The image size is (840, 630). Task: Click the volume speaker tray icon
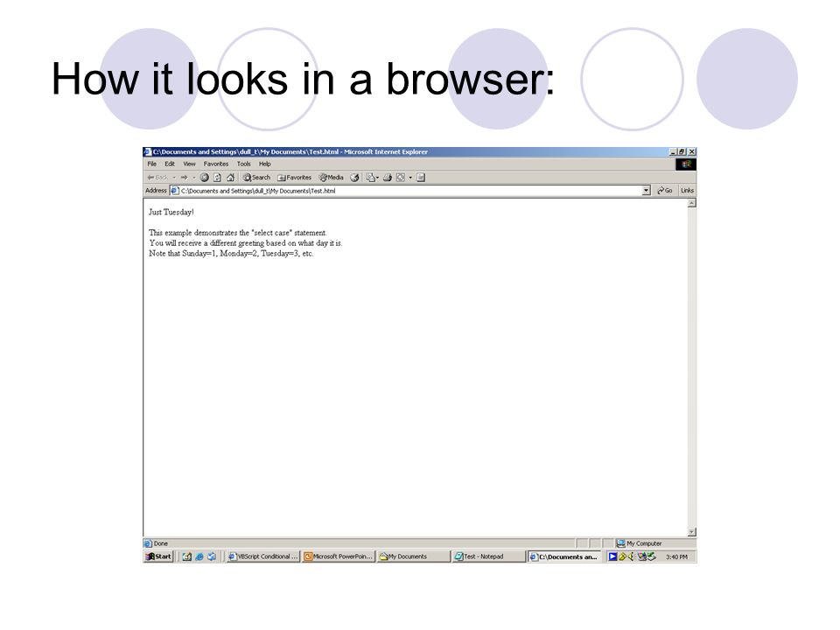tap(631, 556)
